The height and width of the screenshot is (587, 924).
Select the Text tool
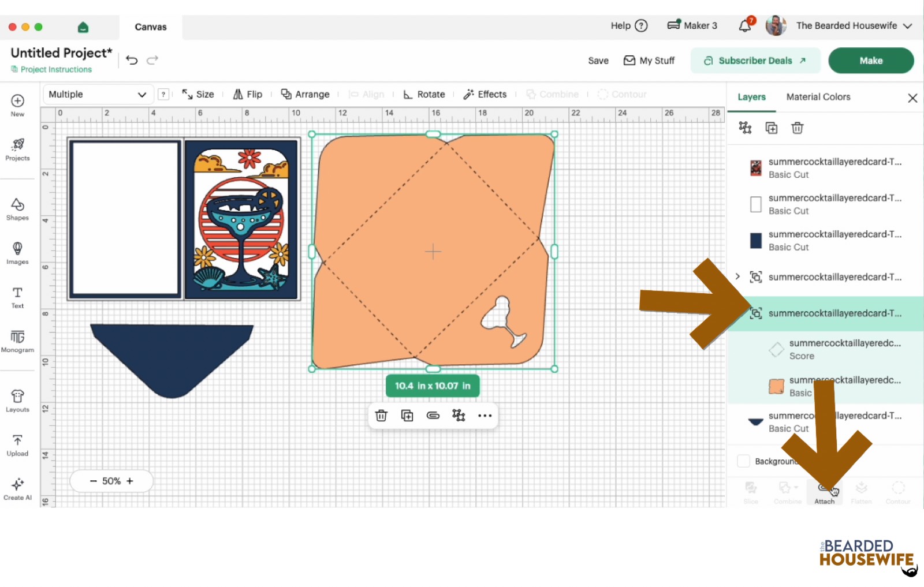[x=17, y=297]
